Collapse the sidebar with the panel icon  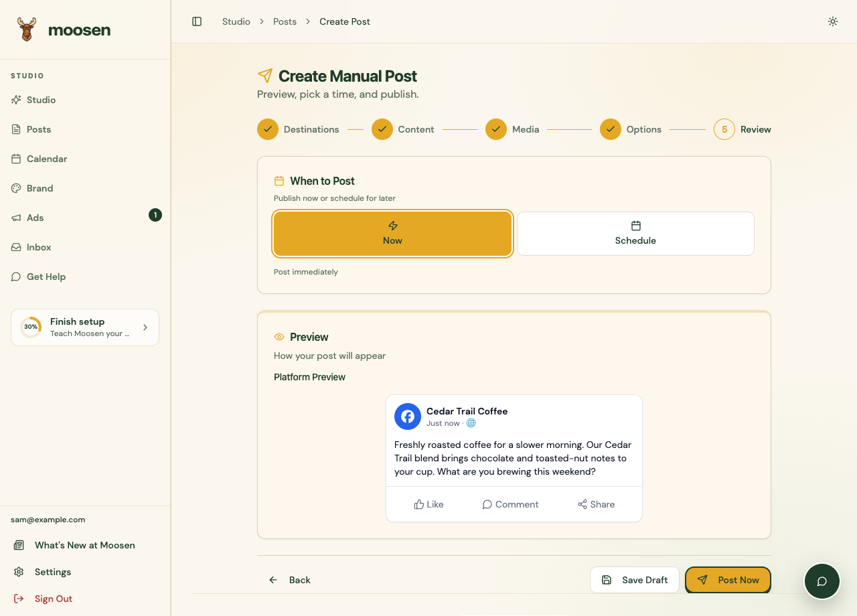(x=197, y=21)
